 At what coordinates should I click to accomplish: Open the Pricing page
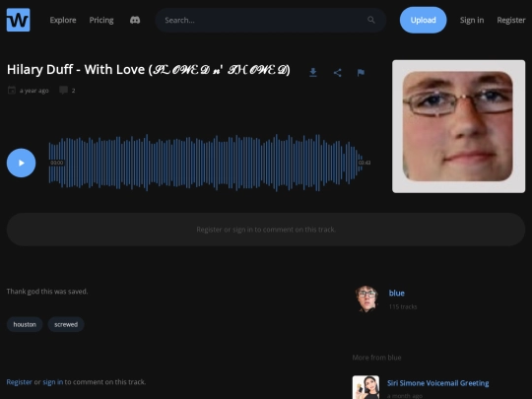(x=101, y=20)
